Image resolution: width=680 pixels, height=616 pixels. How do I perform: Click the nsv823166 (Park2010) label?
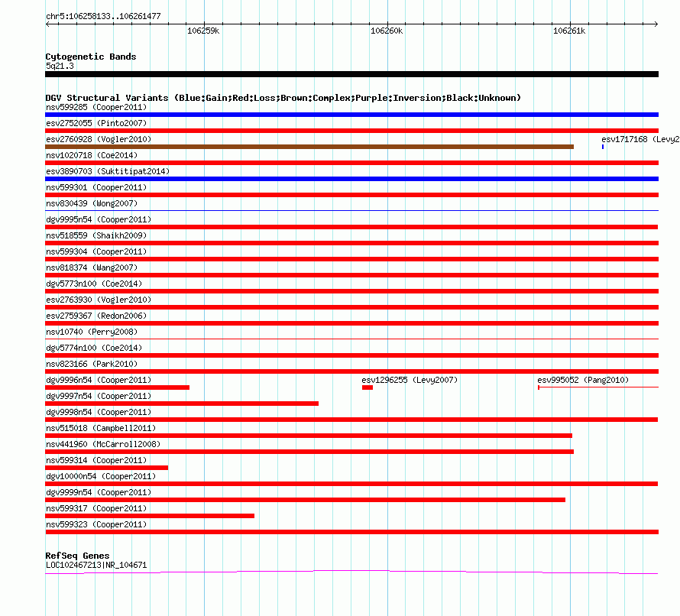[x=92, y=364]
